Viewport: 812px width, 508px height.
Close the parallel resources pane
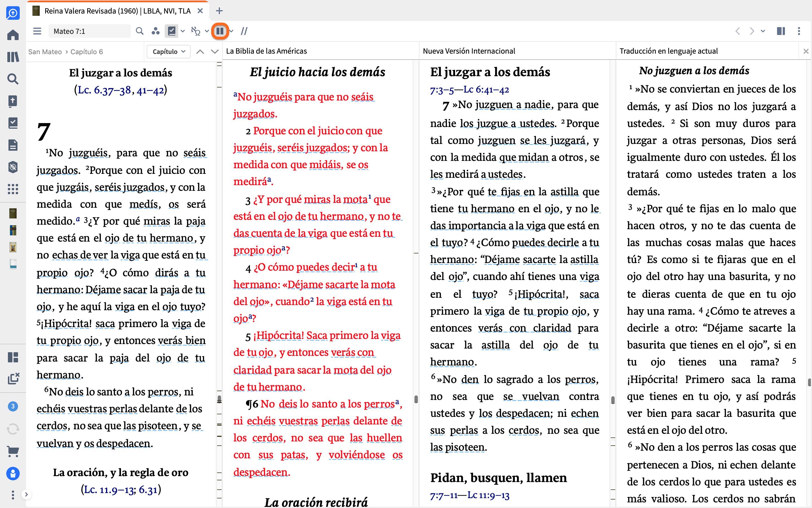pos(806,51)
